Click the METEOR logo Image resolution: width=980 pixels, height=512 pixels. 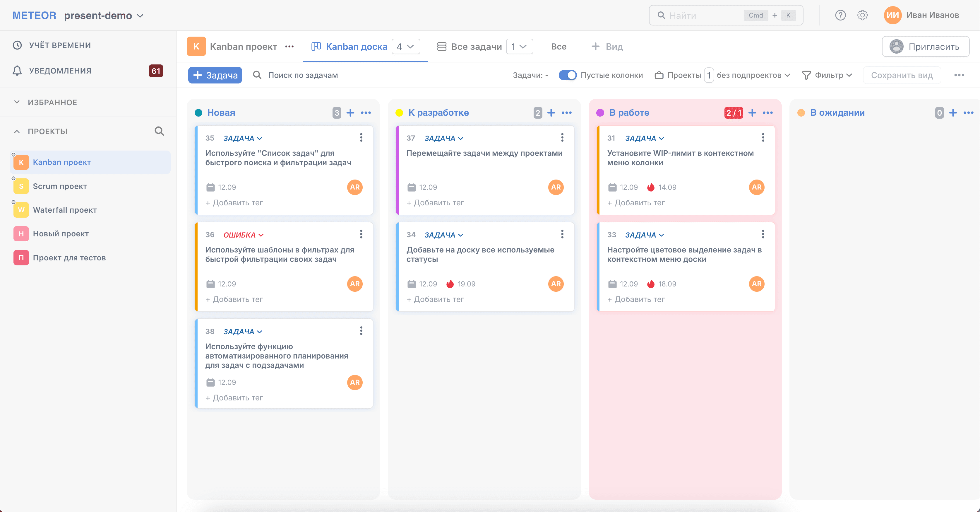click(x=34, y=16)
